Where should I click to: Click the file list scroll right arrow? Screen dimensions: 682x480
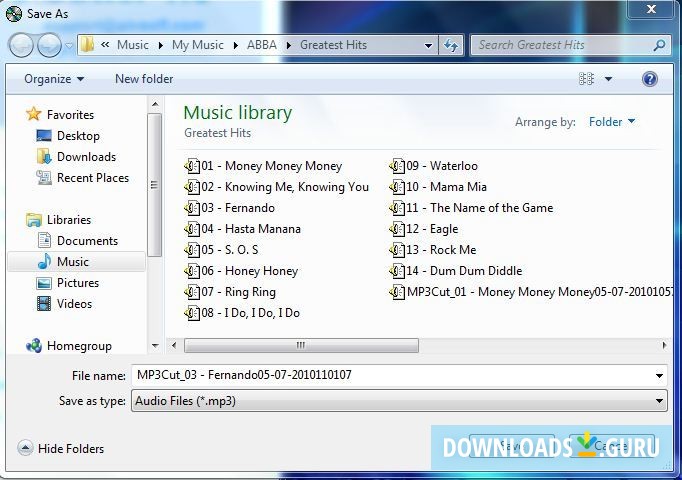pos(664,346)
